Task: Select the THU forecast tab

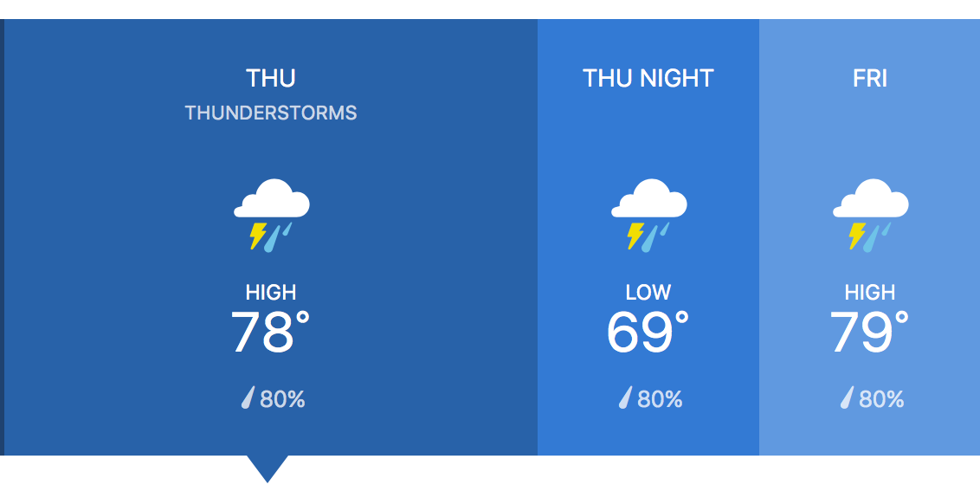Action: point(271,78)
